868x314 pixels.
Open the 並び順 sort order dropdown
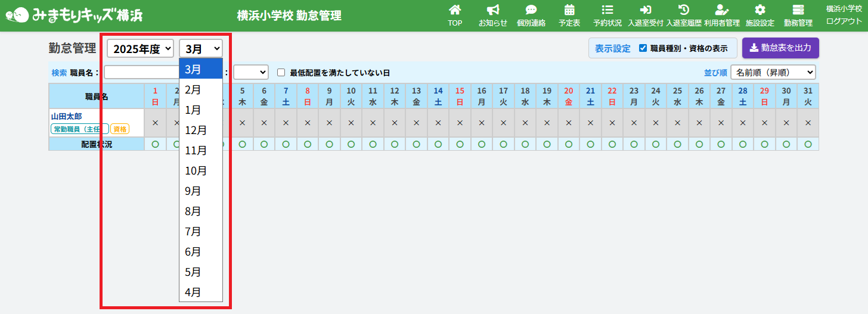tap(773, 72)
